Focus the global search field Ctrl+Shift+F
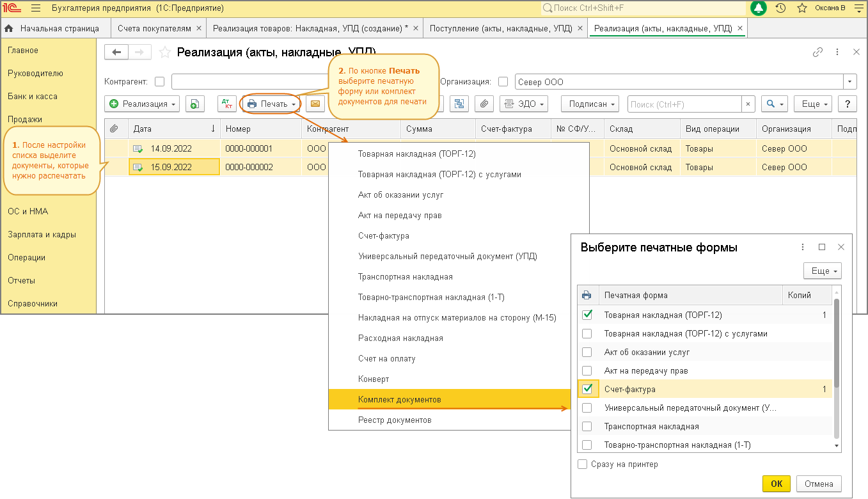Image resolution: width=868 pixels, height=499 pixels. pos(644,8)
